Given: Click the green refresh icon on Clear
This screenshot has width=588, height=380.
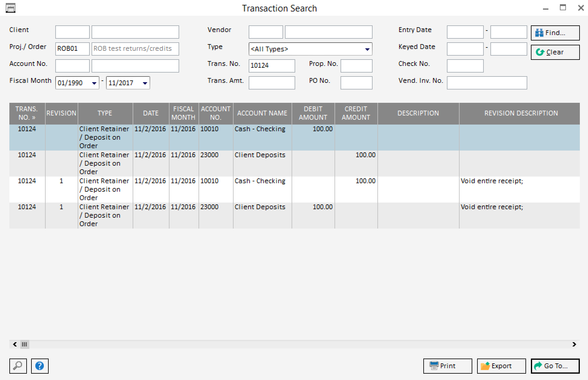Looking at the screenshot, I should [541, 52].
